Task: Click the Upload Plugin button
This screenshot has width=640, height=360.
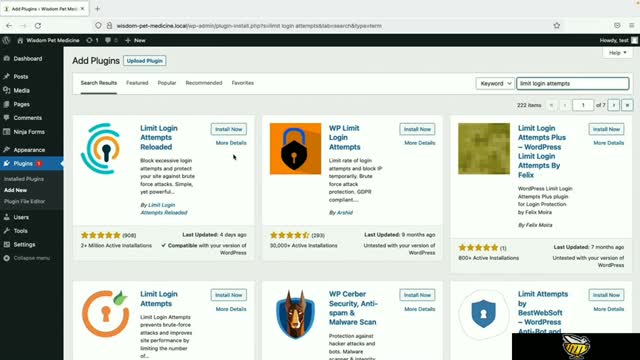Action: click(144, 61)
